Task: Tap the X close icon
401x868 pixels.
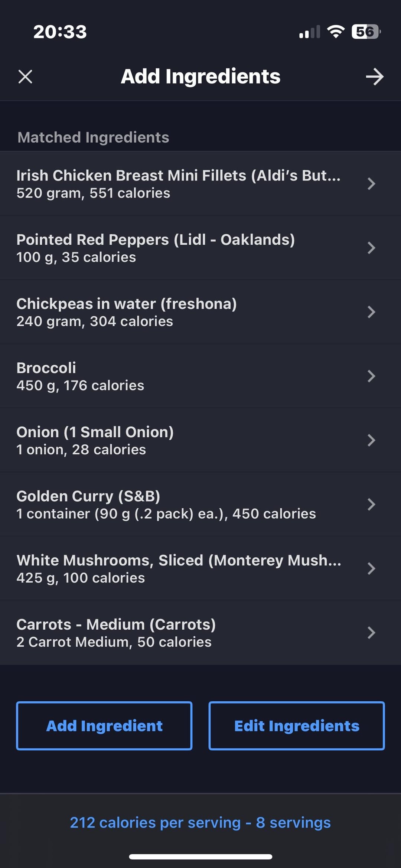Action: pos(25,77)
